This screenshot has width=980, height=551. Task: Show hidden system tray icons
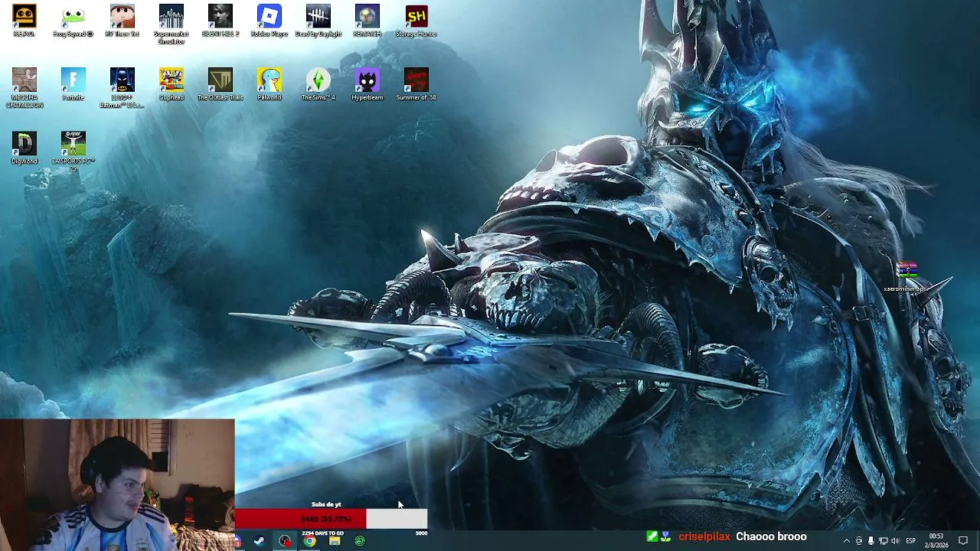point(846,541)
